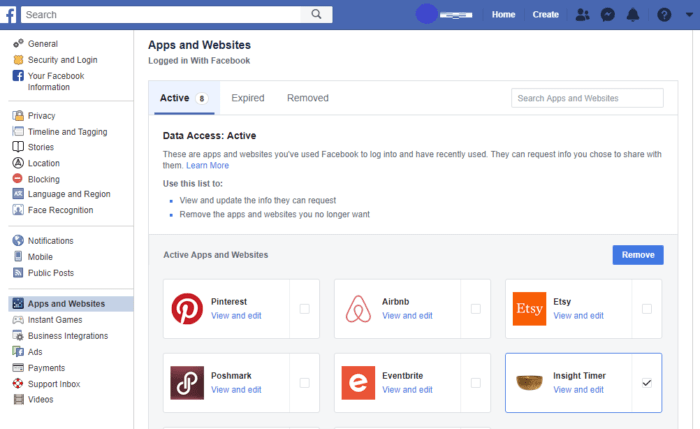Screen dimensions: 700x429
Task: Click the Face Recognition icon
Action: coord(18,210)
